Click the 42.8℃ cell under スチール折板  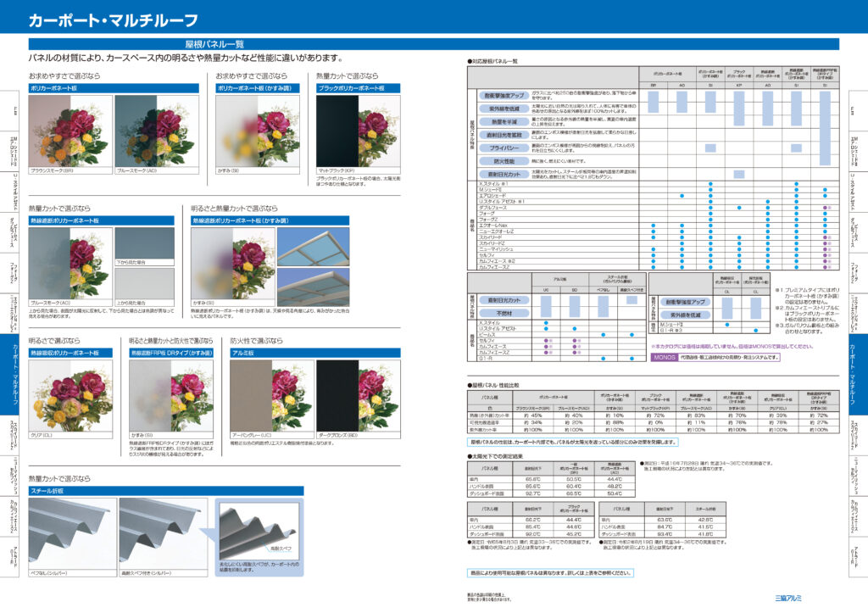tap(705, 520)
